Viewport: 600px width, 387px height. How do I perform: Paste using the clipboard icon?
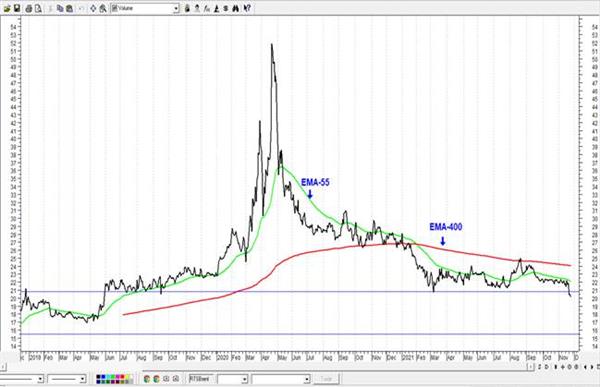click(69, 8)
